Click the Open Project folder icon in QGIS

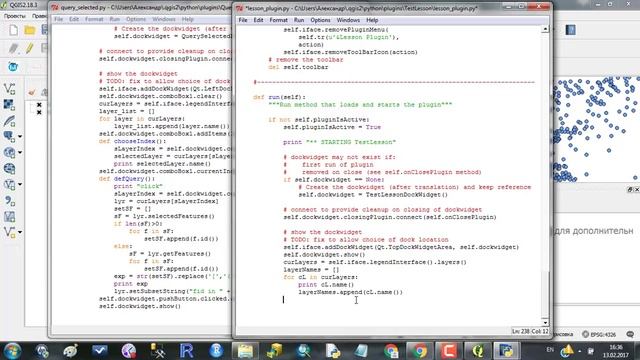pyautogui.click(x=29, y=30)
